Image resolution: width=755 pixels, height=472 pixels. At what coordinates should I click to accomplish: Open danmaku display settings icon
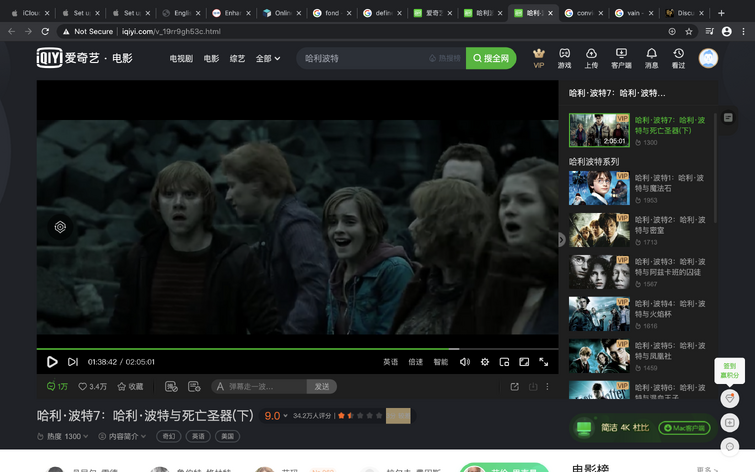(x=194, y=386)
